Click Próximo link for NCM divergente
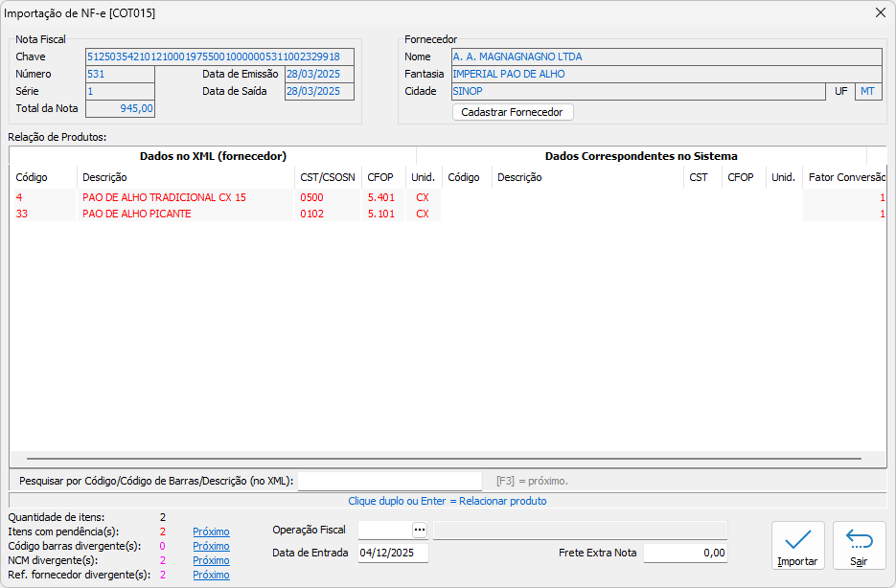The height and width of the screenshot is (588, 896). (x=211, y=560)
